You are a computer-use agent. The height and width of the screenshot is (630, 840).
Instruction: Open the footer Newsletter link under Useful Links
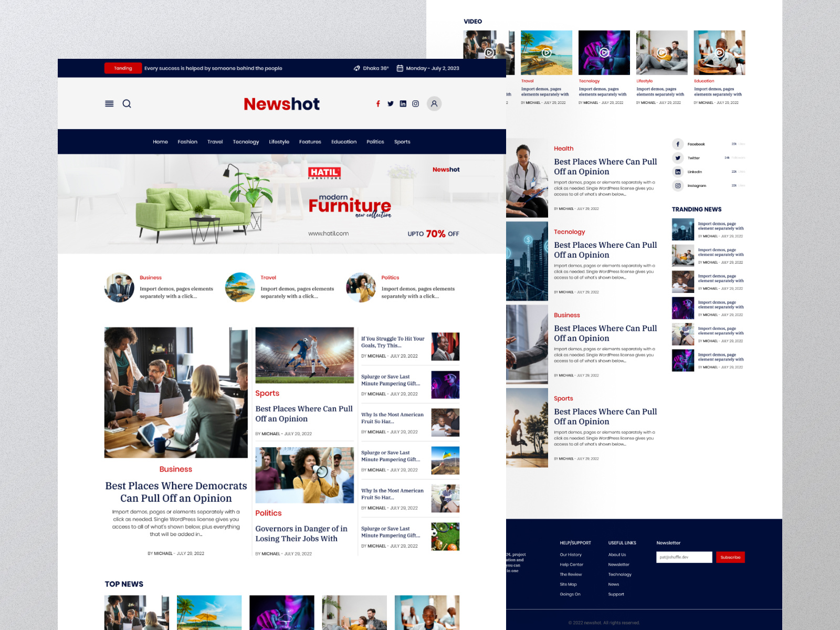point(619,565)
